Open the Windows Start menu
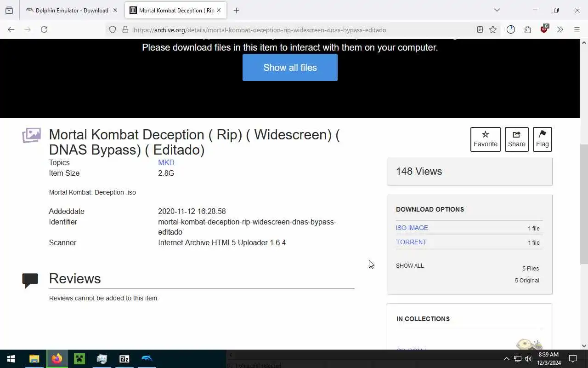Image resolution: width=588 pixels, height=368 pixels. [x=11, y=359]
